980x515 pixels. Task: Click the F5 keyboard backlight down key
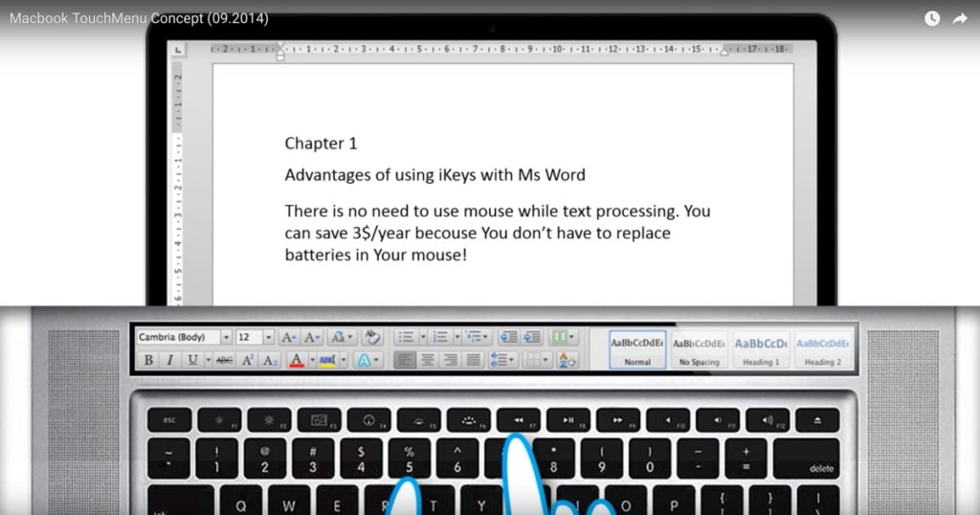(x=419, y=420)
